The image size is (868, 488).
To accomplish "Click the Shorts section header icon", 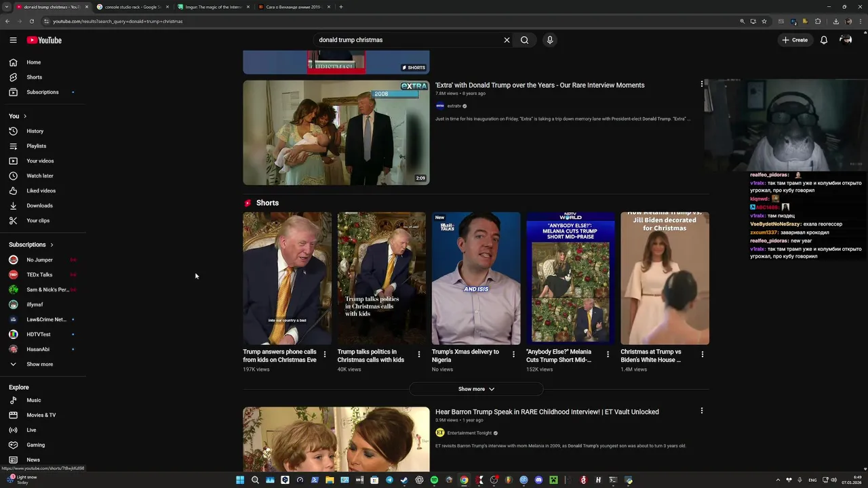I will pos(248,203).
